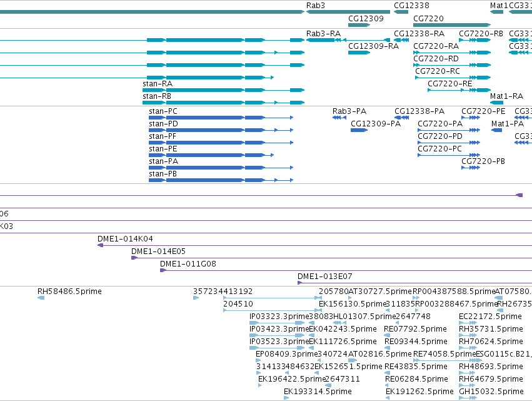Select the stan-RA transcript label
The width and height of the screenshot is (532, 401).
(158, 84)
